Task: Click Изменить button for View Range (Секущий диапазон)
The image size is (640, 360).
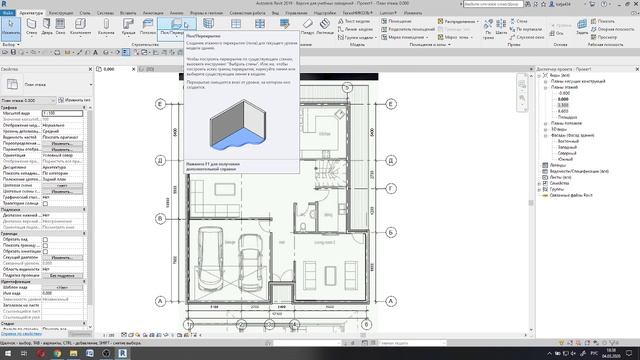Action: tap(62, 258)
